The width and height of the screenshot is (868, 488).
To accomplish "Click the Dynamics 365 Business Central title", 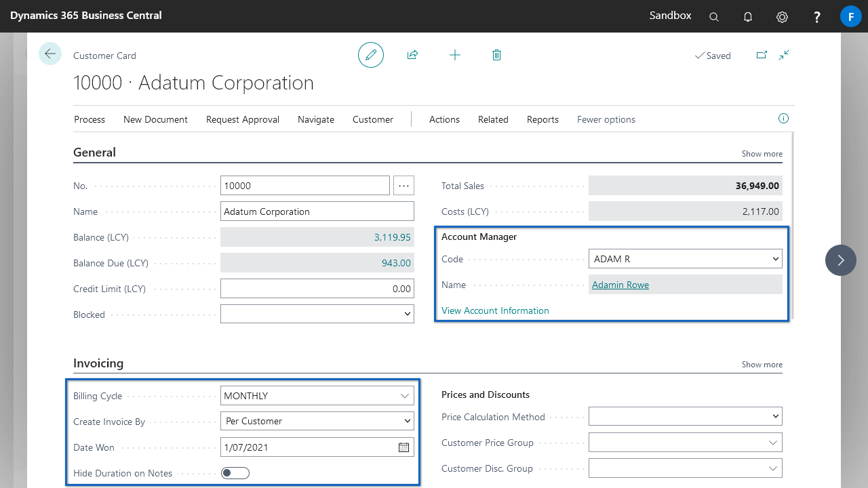I will [86, 15].
